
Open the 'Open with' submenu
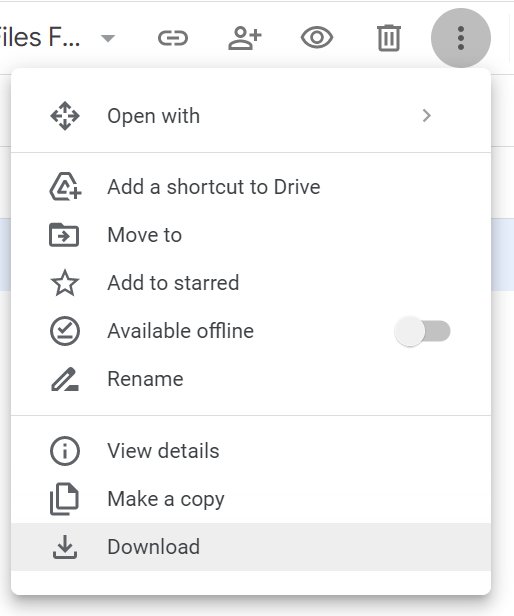pyautogui.click(x=251, y=116)
